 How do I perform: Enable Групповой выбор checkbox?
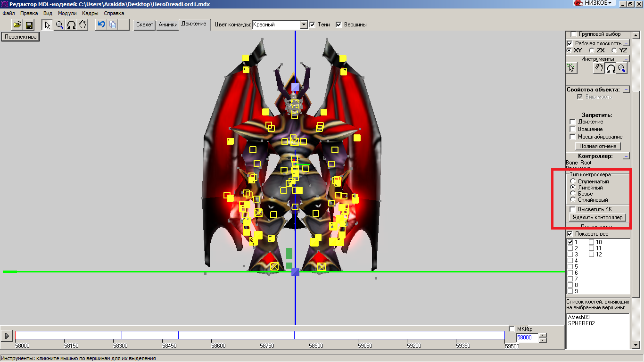point(573,34)
